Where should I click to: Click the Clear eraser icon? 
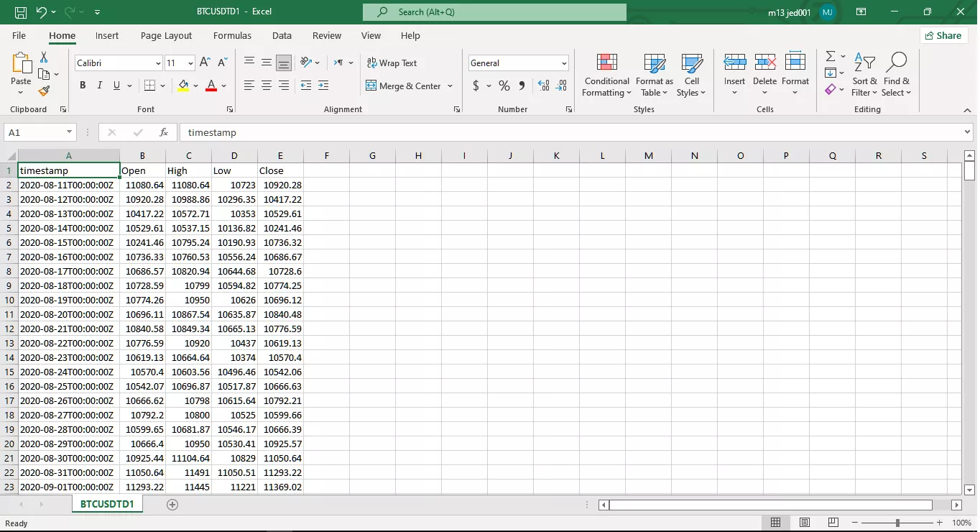click(x=831, y=89)
